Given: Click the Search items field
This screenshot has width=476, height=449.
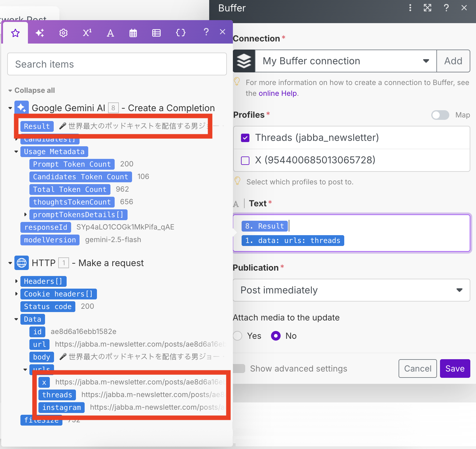Looking at the screenshot, I should pyautogui.click(x=117, y=64).
